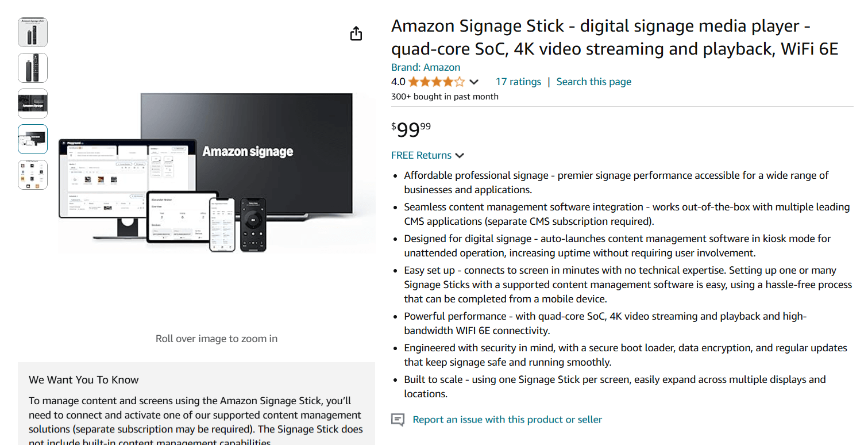
Task: Click the share icon above the product image
Action: pyautogui.click(x=356, y=33)
